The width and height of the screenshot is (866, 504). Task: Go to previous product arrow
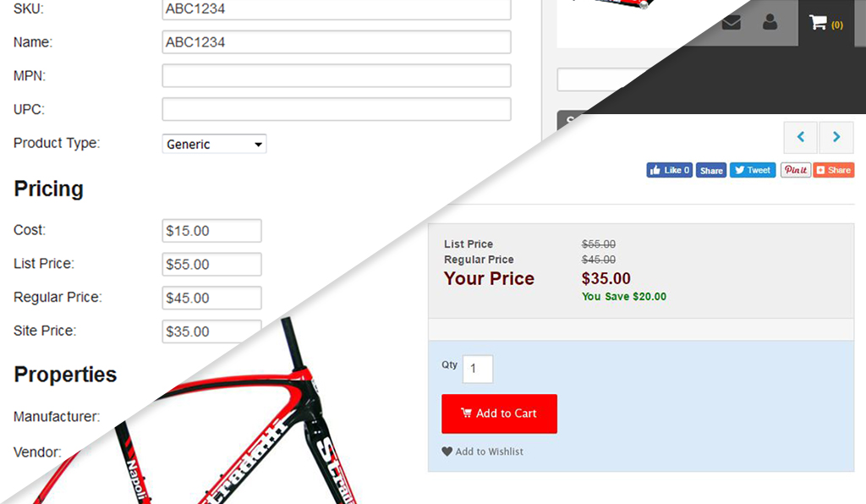(801, 137)
